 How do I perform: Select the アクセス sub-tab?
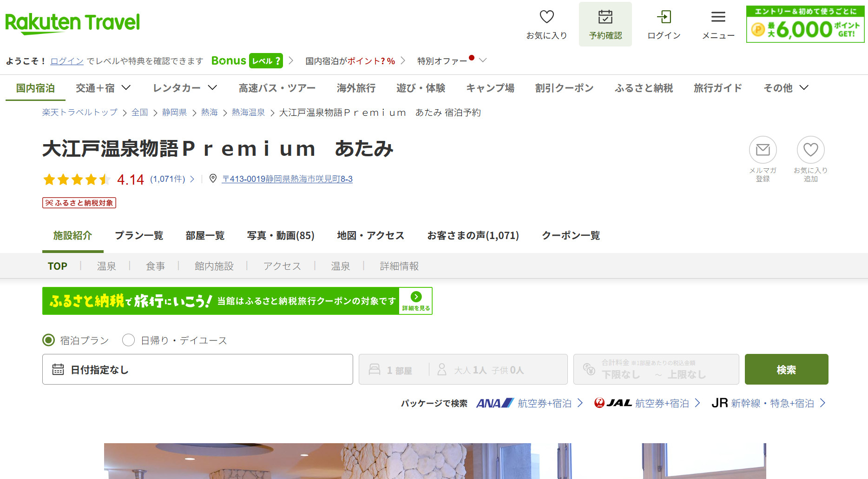tap(282, 266)
